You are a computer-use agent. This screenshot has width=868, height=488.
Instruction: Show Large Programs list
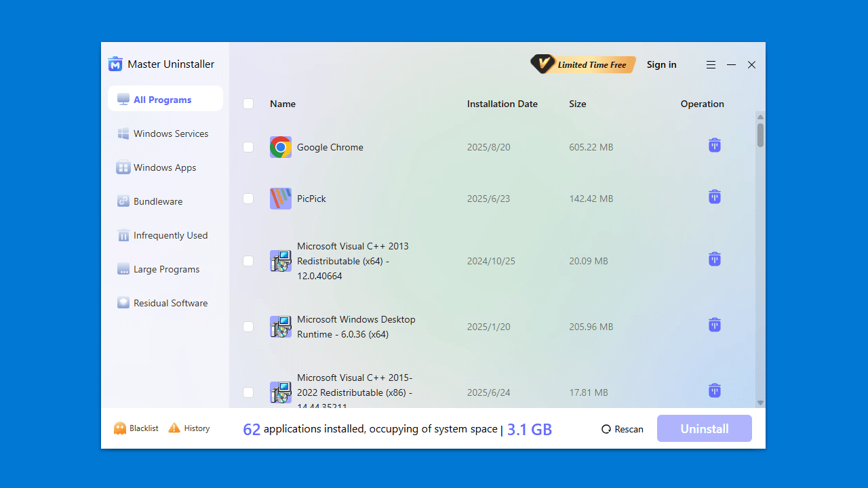click(165, 269)
